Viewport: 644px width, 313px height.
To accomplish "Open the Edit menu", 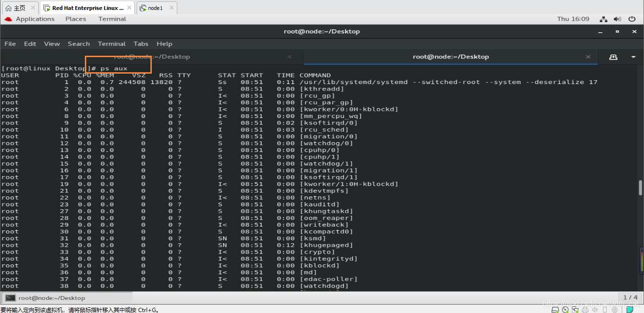I will [30, 43].
